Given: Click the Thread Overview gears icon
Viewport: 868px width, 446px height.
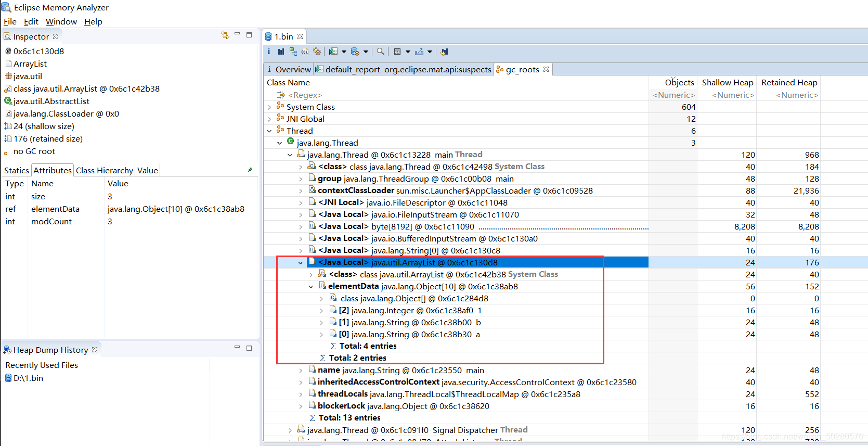Looking at the screenshot, I should [x=317, y=52].
